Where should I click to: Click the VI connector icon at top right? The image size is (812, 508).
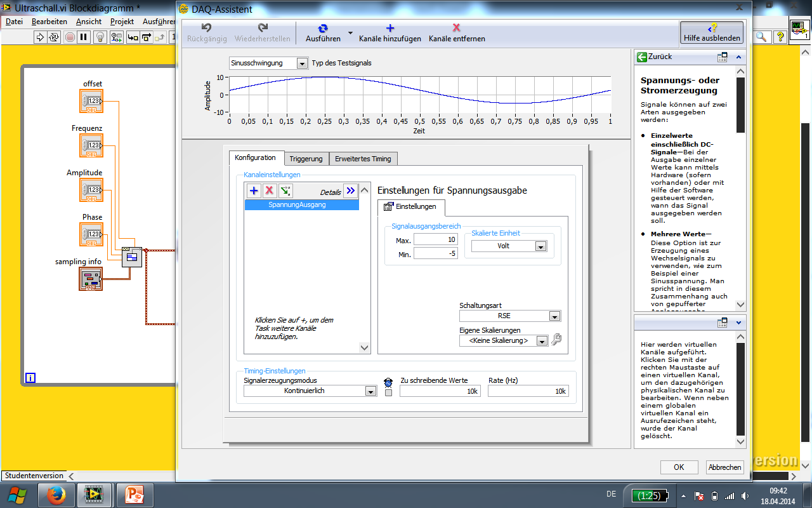click(799, 29)
